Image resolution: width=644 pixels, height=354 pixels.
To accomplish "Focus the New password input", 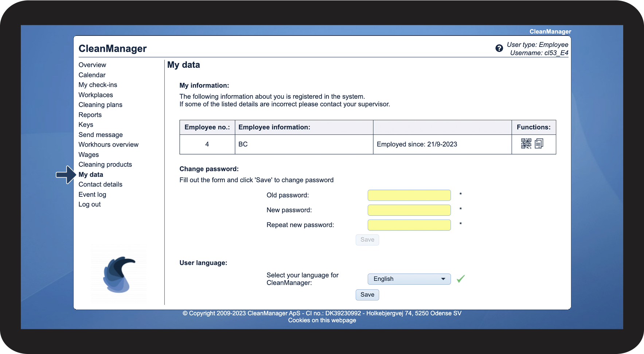I will click(x=409, y=210).
